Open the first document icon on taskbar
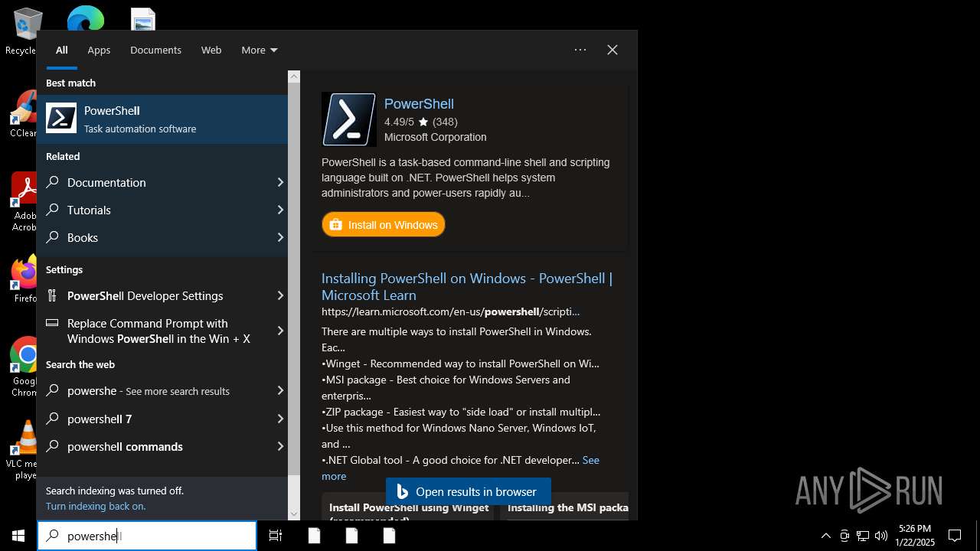The image size is (980, 551). pyautogui.click(x=314, y=536)
